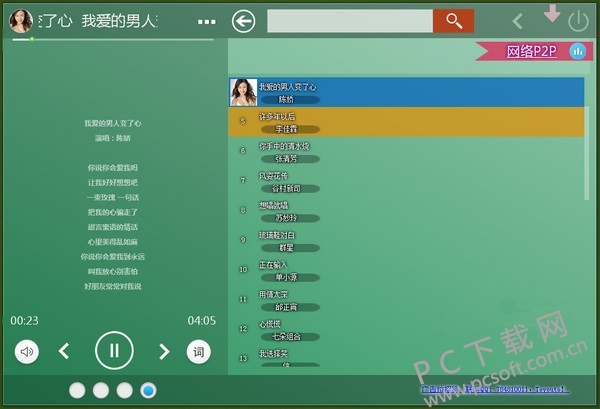Click lyric line 叫我放心别害怕

[x=113, y=271]
